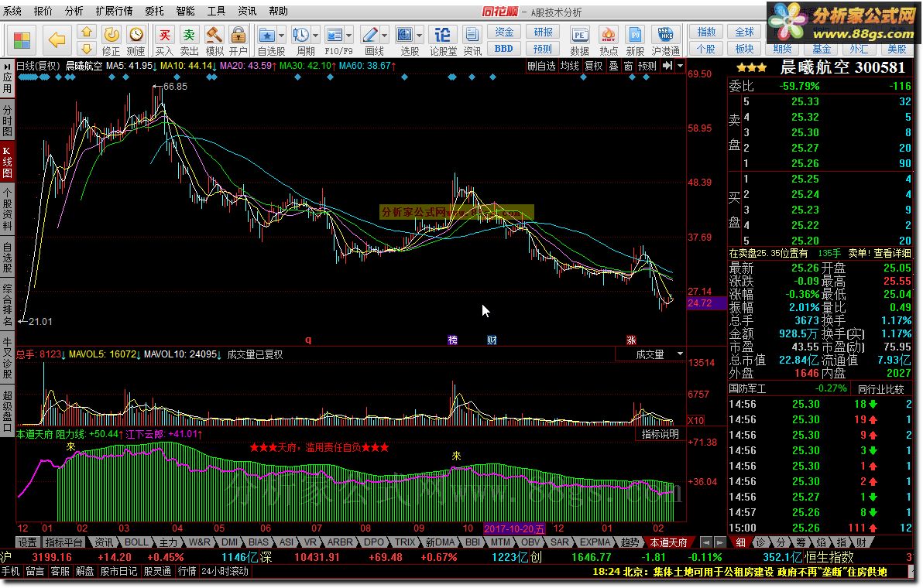This screenshot has height=588, width=923.
Task: Open the 沪港通 SSE/HKE icon
Action: tap(665, 40)
